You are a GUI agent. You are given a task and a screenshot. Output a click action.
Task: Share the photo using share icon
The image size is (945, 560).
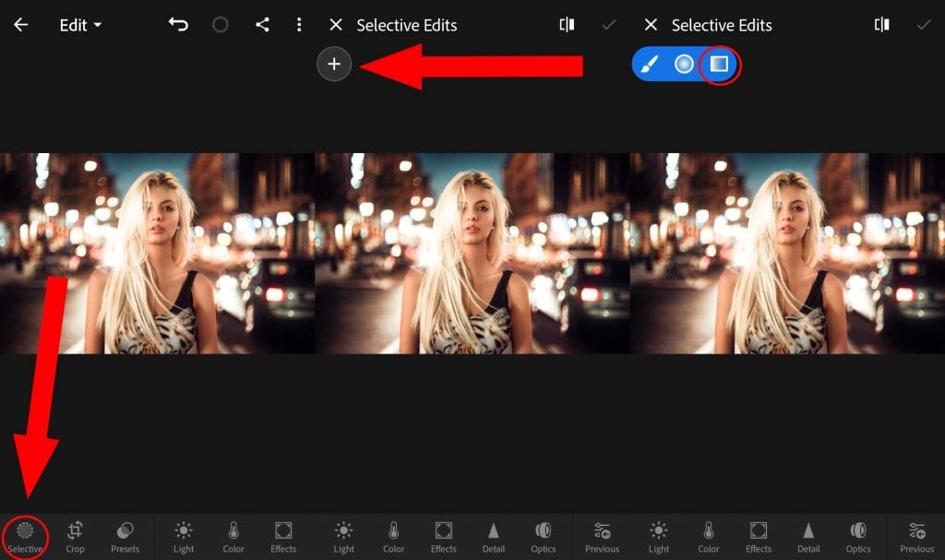click(262, 25)
